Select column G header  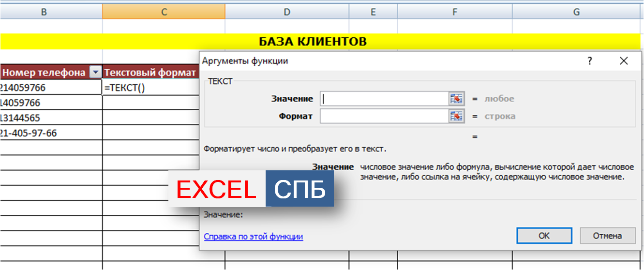coord(576,12)
